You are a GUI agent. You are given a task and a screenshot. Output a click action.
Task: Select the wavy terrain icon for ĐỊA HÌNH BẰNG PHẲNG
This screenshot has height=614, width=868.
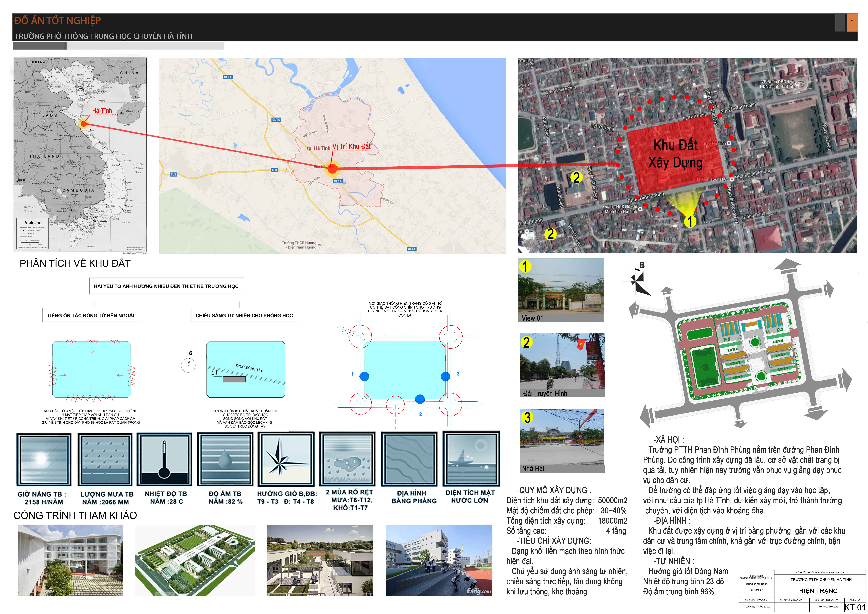coord(409,459)
